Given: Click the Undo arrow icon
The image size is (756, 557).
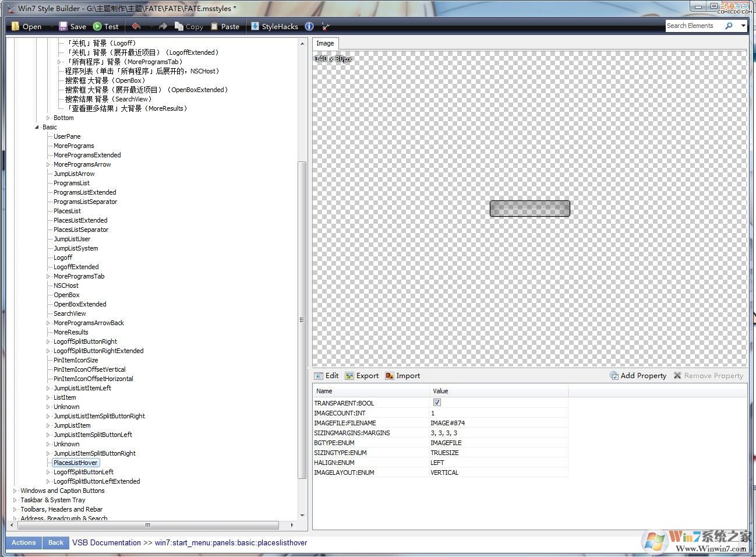Looking at the screenshot, I should point(135,26).
